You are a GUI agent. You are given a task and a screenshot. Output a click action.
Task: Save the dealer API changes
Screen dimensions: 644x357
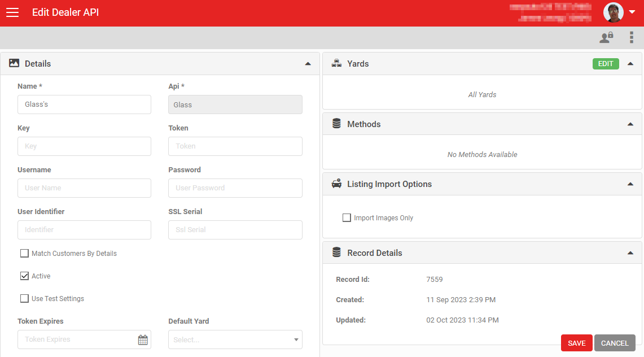pyautogui.click(x=576, y=343)
